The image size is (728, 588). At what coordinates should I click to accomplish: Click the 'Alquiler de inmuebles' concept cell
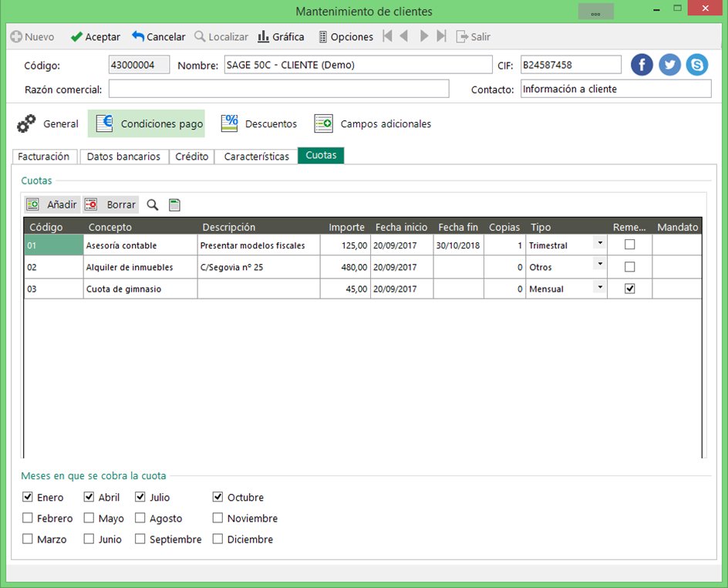(x=140, y=267)
